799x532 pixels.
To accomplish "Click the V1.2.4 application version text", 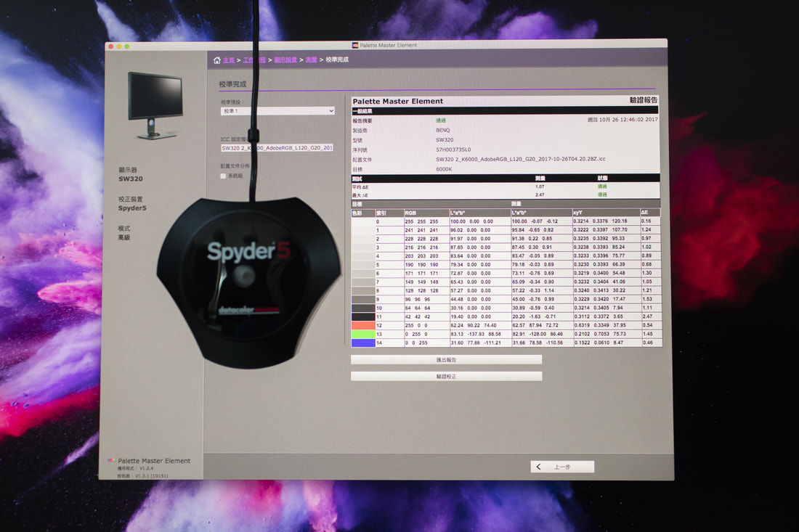I will (145, 468).
